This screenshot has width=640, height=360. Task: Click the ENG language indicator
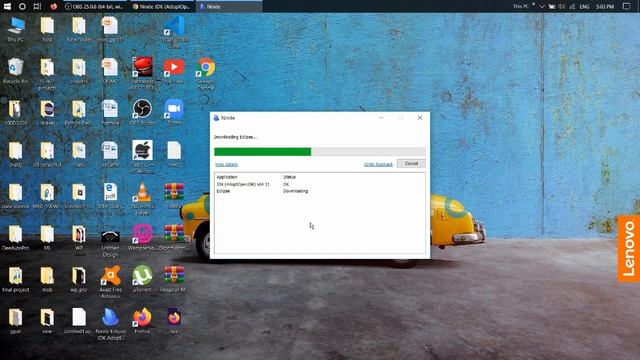[584, 7]
